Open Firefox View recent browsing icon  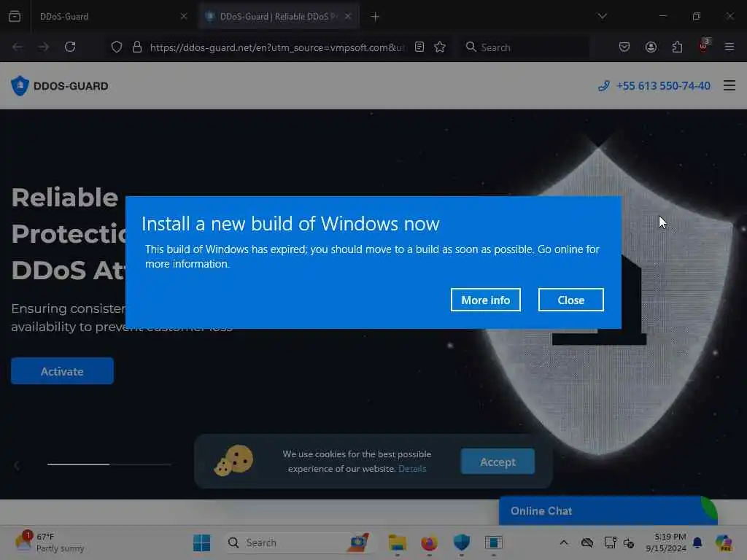click(15, 17)
